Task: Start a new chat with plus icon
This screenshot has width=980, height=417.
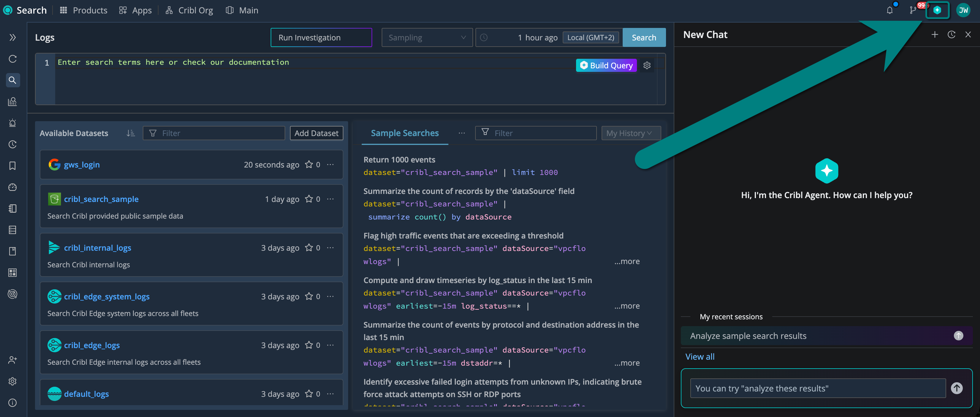Action: click(x=934, y=35)
